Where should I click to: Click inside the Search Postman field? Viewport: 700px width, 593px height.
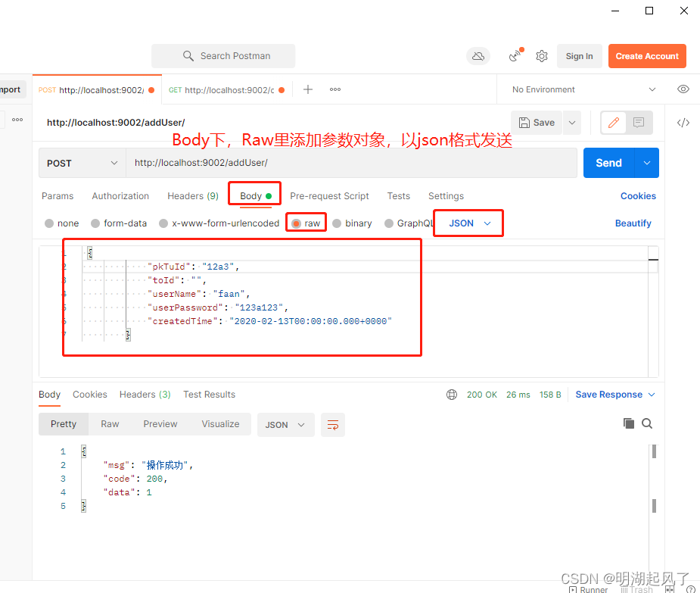pos(223,56)
